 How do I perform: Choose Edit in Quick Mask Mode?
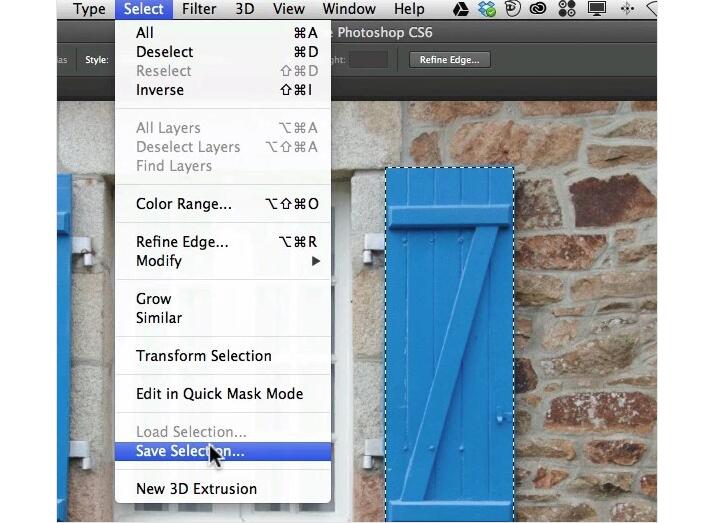223,394
